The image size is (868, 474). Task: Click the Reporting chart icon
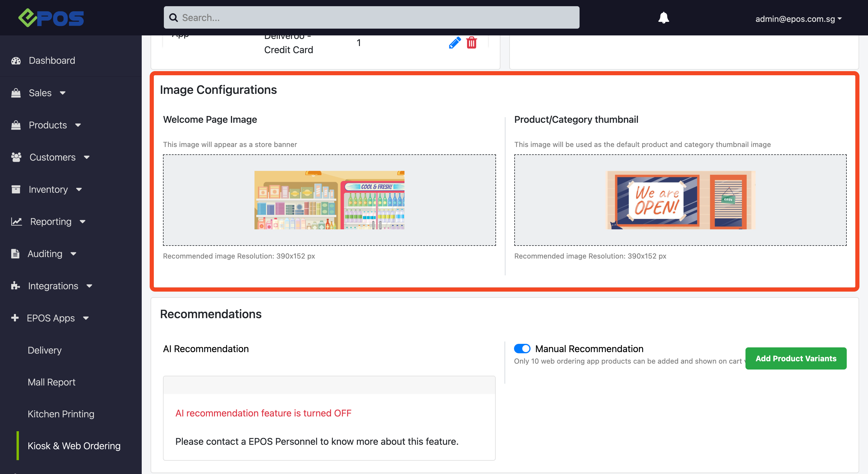(x=17, y=222)
